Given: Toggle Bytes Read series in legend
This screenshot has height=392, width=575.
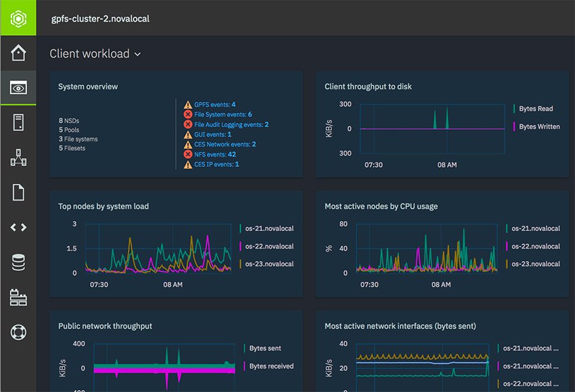Looking at the screenshot, I should (x=535, y=108).
